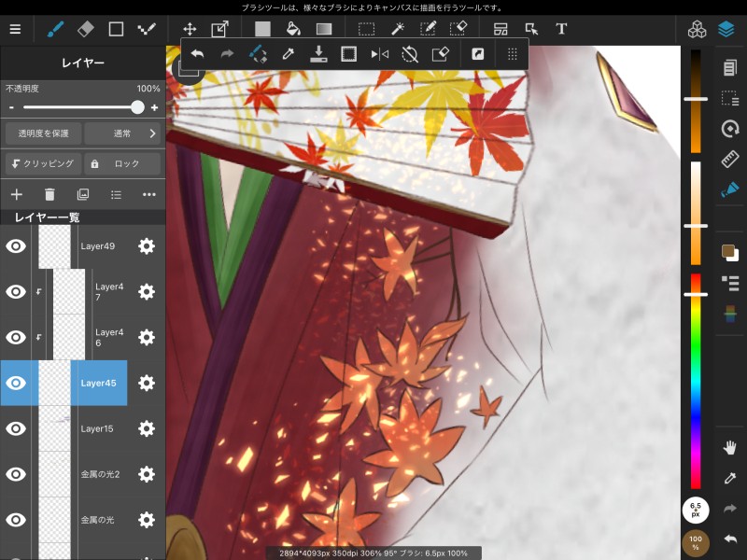
Task: Open layer more options (three dots)
Action: pos(149,194)
